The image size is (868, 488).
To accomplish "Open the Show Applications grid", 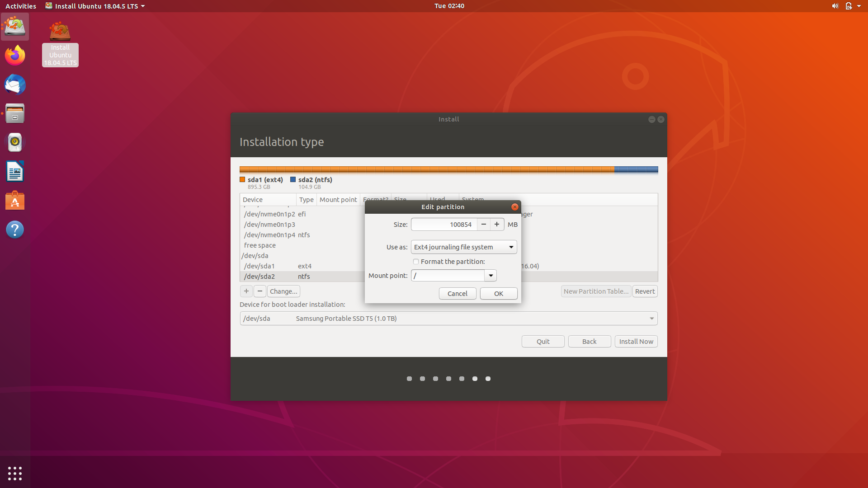I will [15, 473].
